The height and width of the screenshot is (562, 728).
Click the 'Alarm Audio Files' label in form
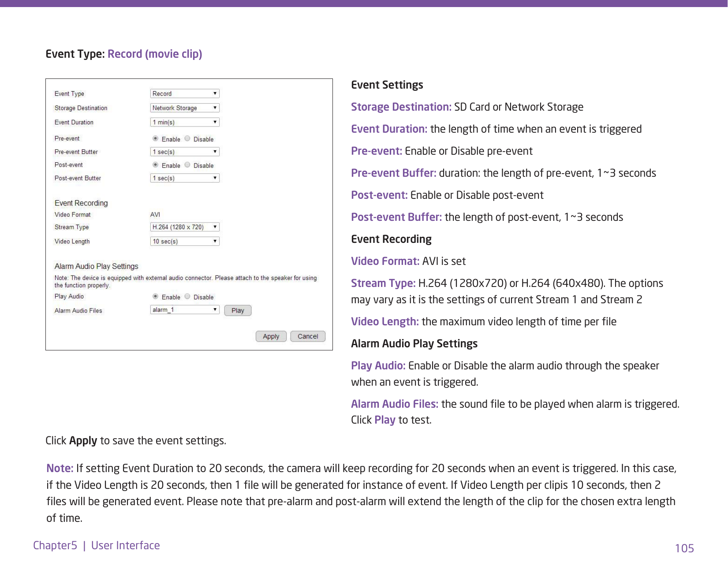(x=78, y=311)
